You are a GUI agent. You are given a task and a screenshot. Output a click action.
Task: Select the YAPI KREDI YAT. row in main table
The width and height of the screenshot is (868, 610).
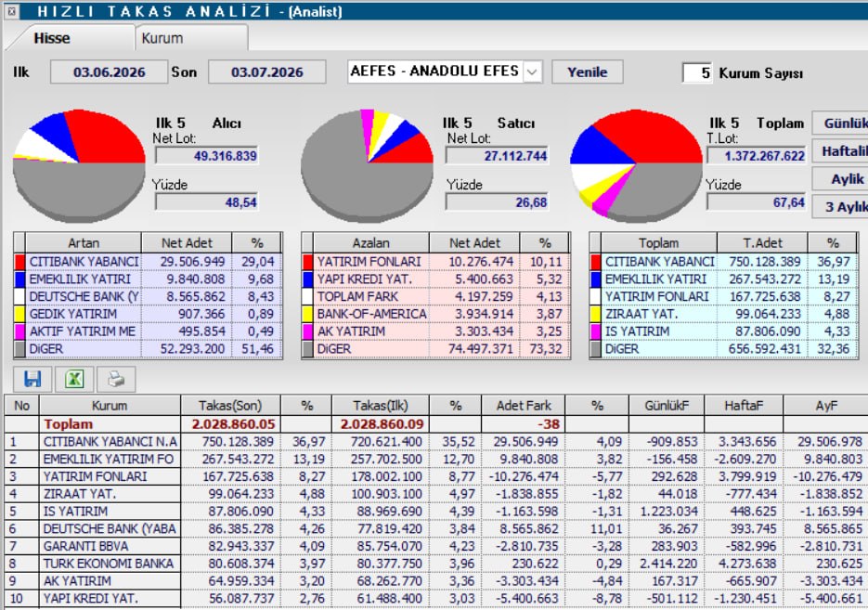coord(436,598)
